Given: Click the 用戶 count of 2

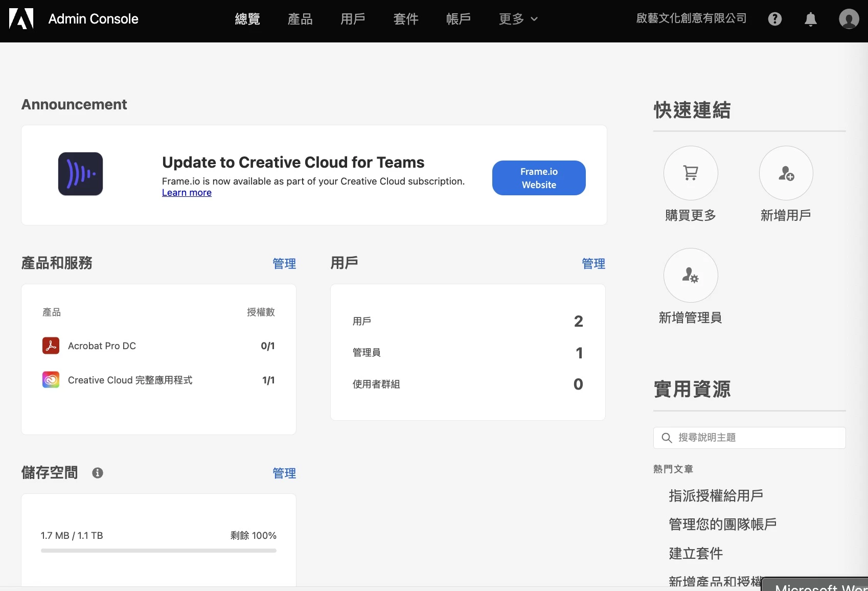Looking at the screenshot, I should click(x=578, y=321).
